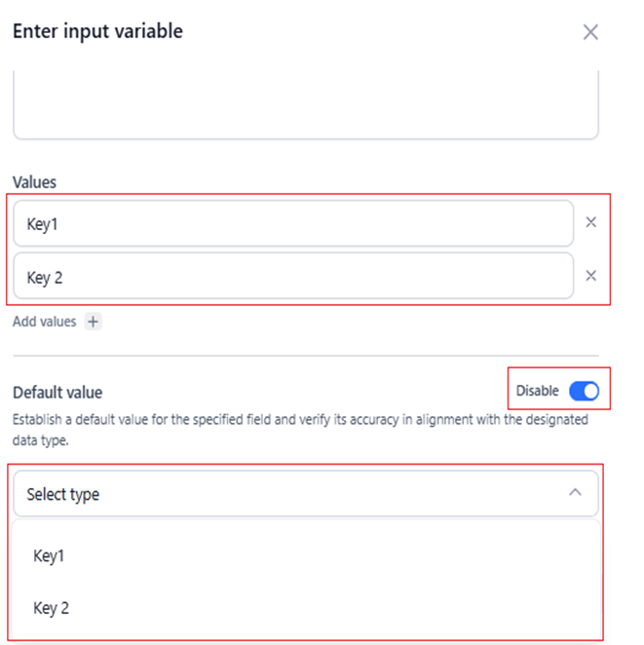This screenshot has height=645, width=644.
Task: Close the Enter input variable dialog
Action: tap(590, 32)
